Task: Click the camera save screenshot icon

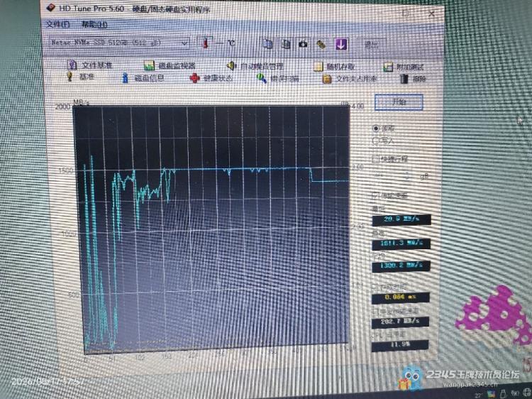Action: (303, 44)
